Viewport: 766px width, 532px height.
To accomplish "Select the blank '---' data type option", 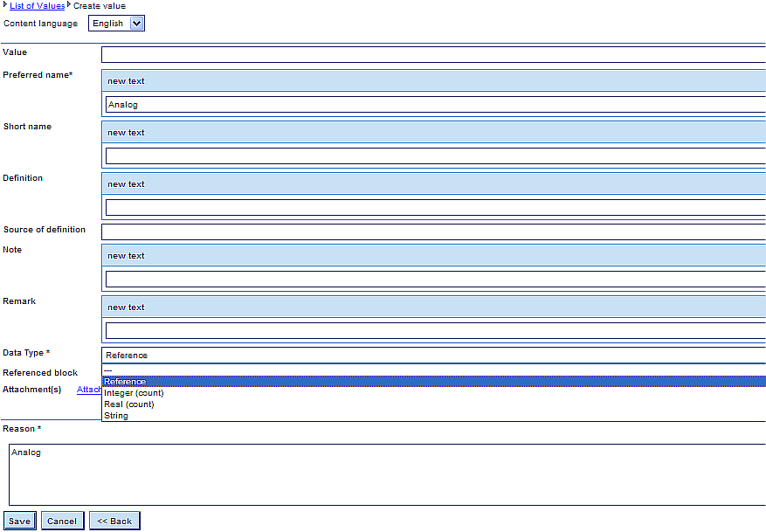I will 433,370.
